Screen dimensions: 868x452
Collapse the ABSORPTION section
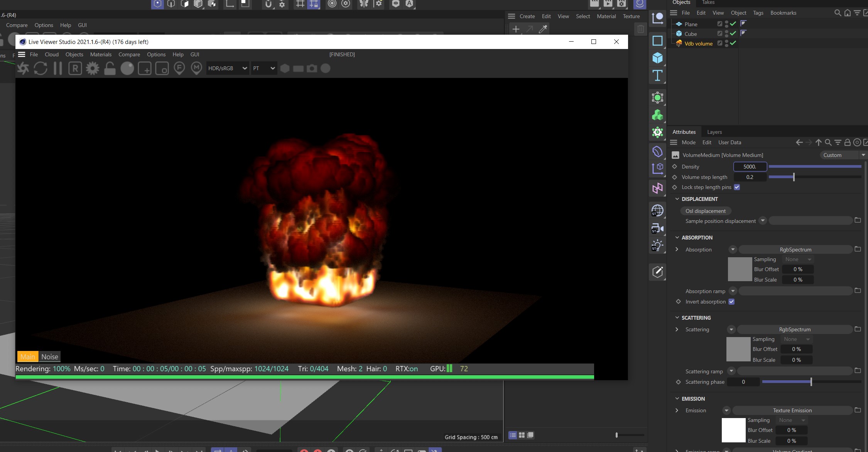coord(677,238)
